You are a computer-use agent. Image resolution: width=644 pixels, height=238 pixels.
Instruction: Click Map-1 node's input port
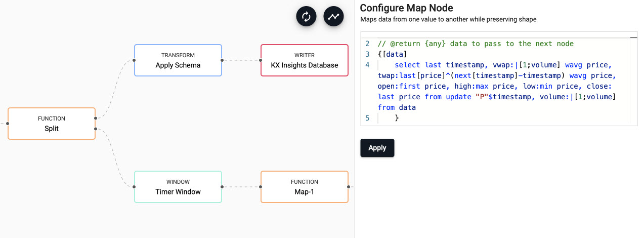[261, 187]
